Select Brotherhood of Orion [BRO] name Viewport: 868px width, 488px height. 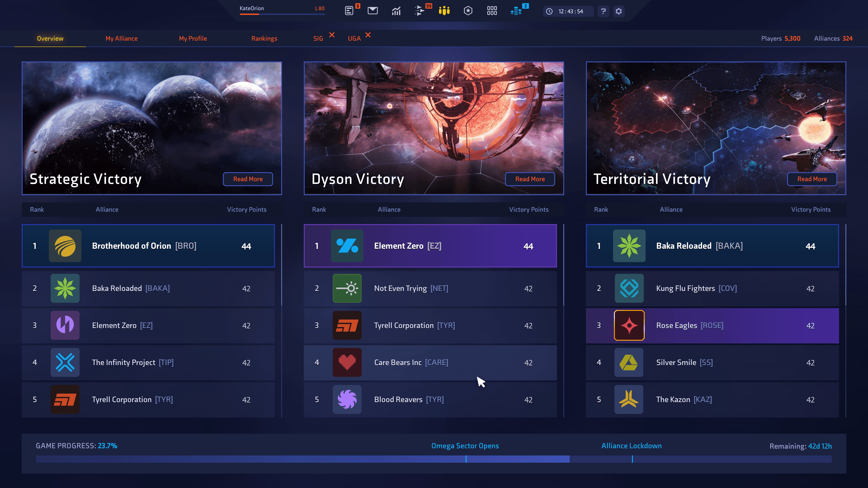[x=144, y=246]
